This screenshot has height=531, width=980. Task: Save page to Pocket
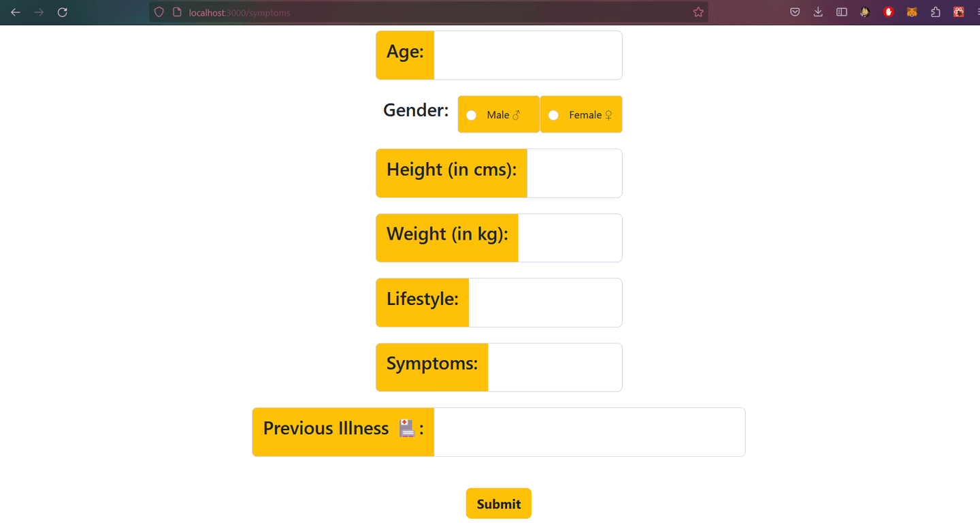795,12
